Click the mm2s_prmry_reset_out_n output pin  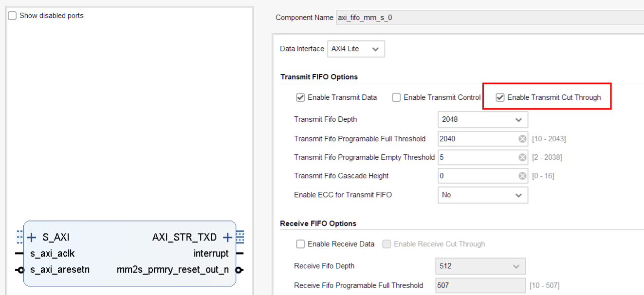(239, 270)
